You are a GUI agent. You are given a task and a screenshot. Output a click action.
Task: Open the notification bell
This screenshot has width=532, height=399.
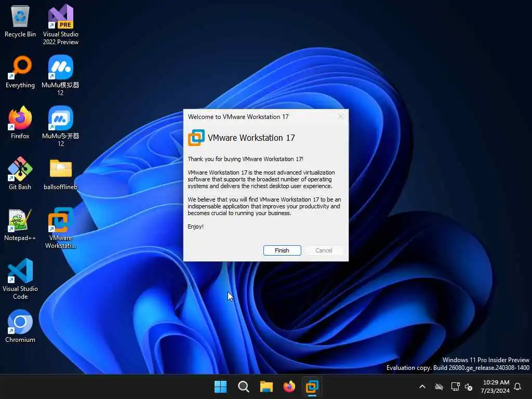(x=517, y=387)
